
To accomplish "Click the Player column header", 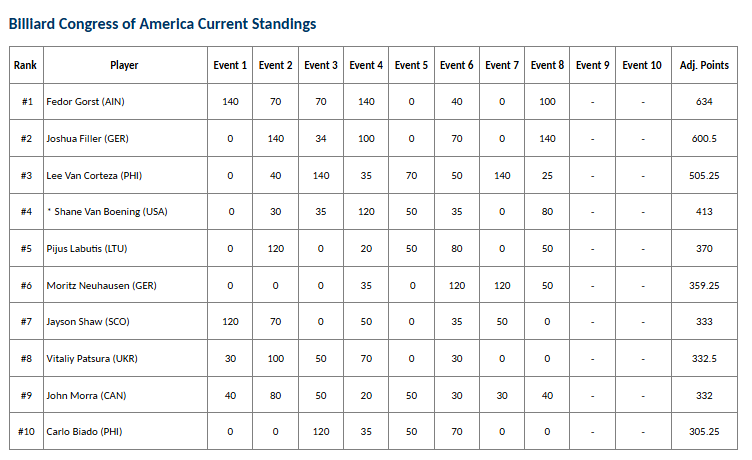I will click(124, 65).
